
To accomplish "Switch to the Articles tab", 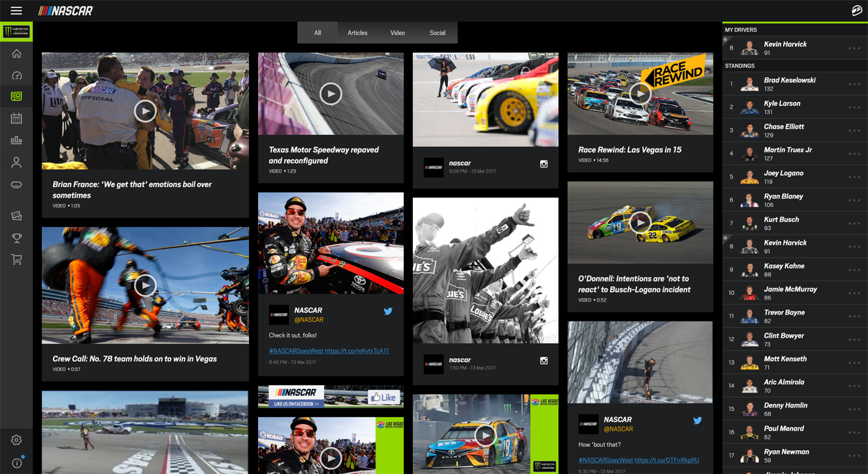I will pos(357,33).
